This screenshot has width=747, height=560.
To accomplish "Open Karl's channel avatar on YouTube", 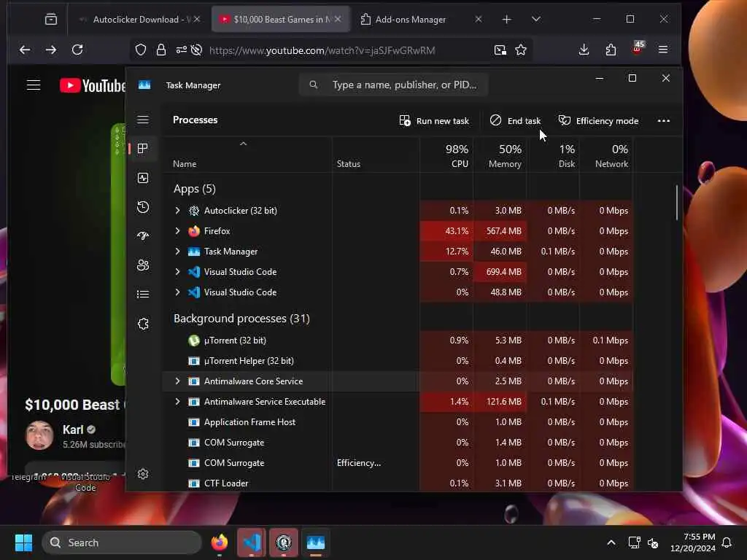I will click(x=39, y=435).
